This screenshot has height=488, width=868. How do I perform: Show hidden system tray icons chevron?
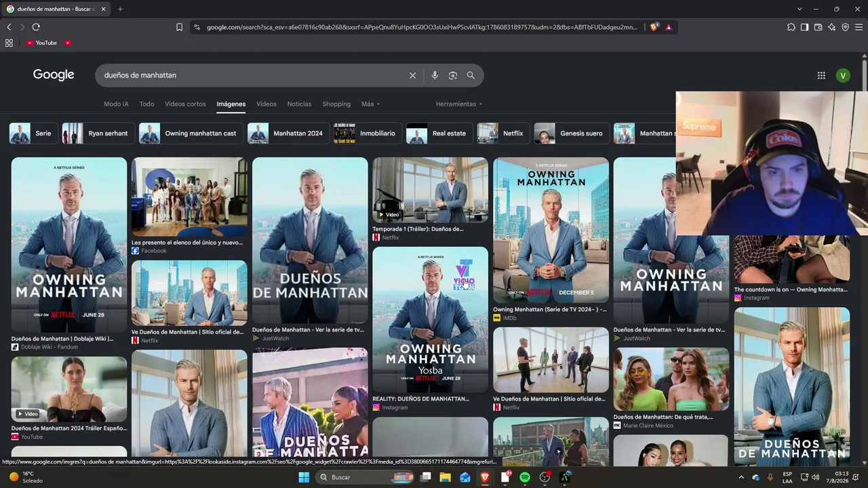tap(741, 477)
